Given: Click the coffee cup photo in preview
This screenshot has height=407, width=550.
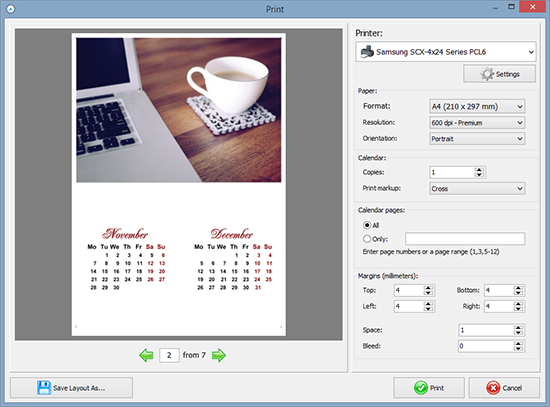Looking at the screenshot, I should pyautogui.click(x=179, y=110).
